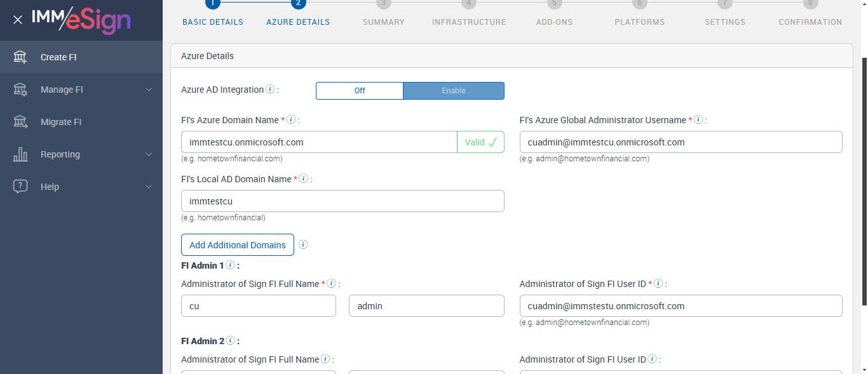Switch Azure AD Integration to Off
This screenshot has width=868, height=374.
(360, 91)
